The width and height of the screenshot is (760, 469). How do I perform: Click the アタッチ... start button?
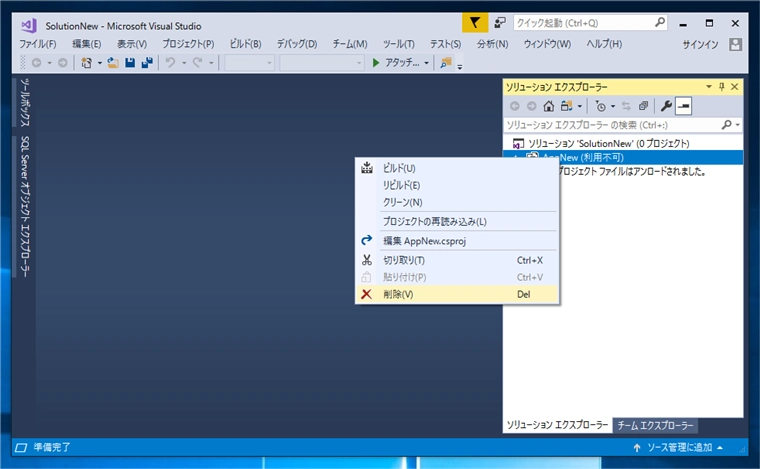point(396,63)
